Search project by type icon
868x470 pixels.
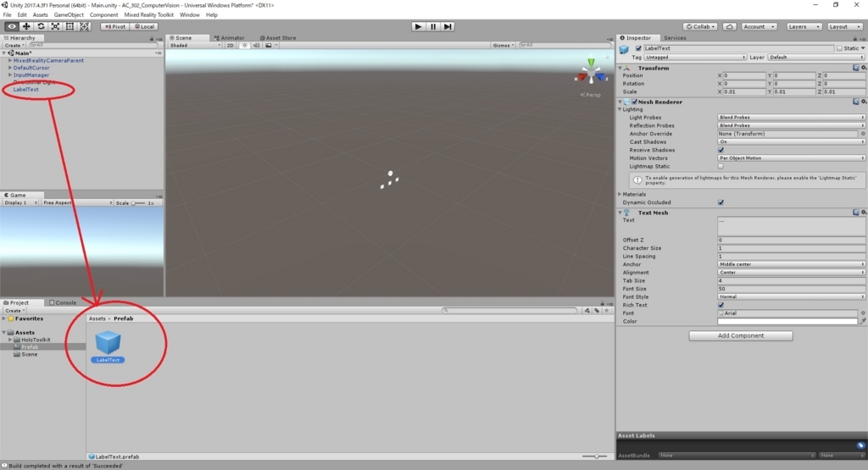[587, 311]
